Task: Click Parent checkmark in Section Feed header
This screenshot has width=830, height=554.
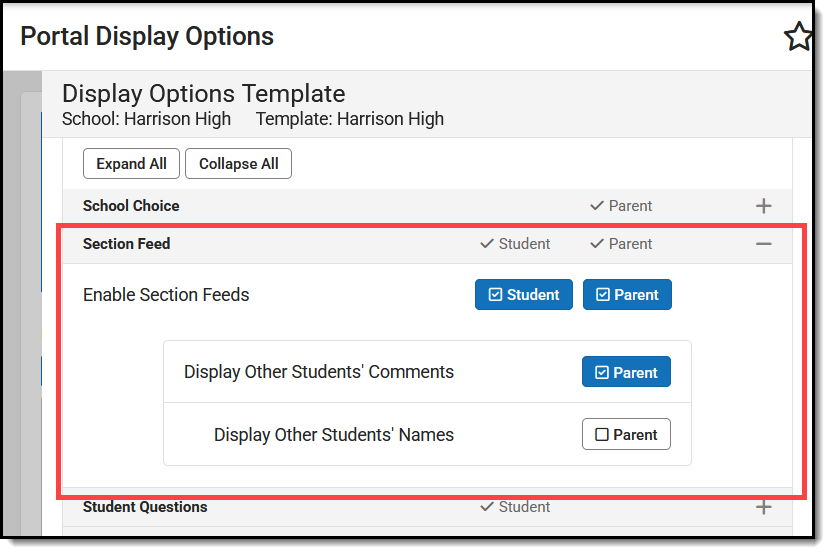Action: tap(621, 244)
